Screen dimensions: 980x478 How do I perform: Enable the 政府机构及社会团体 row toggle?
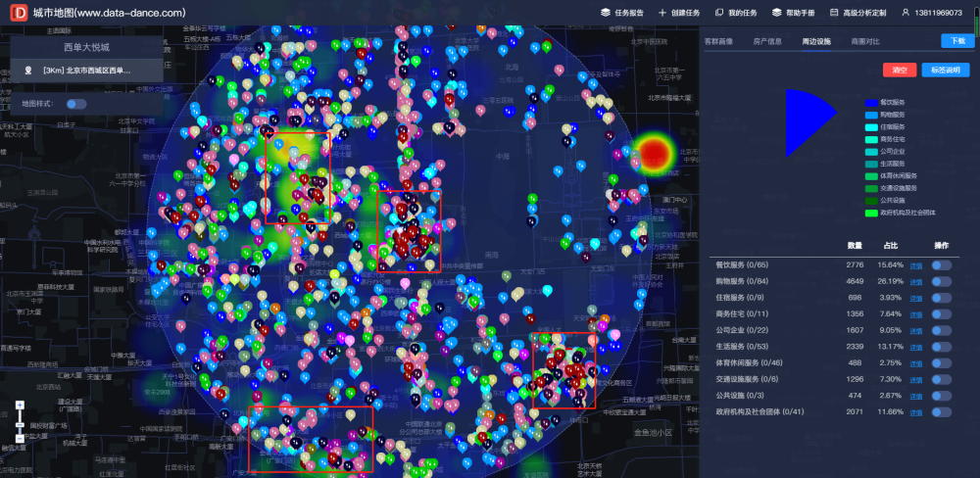pyautogui.click(x=941, y=411)
